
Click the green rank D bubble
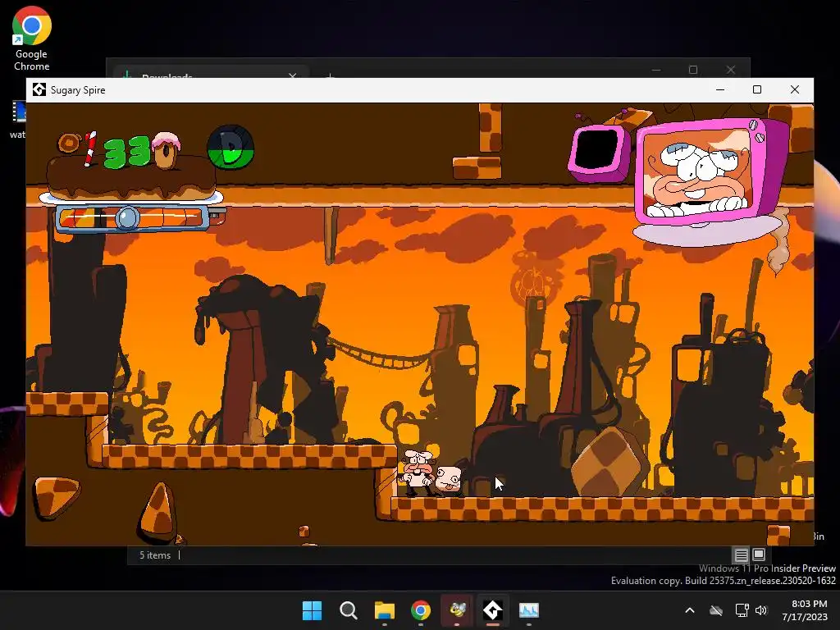pyautogui.click(x=231, y=148)
